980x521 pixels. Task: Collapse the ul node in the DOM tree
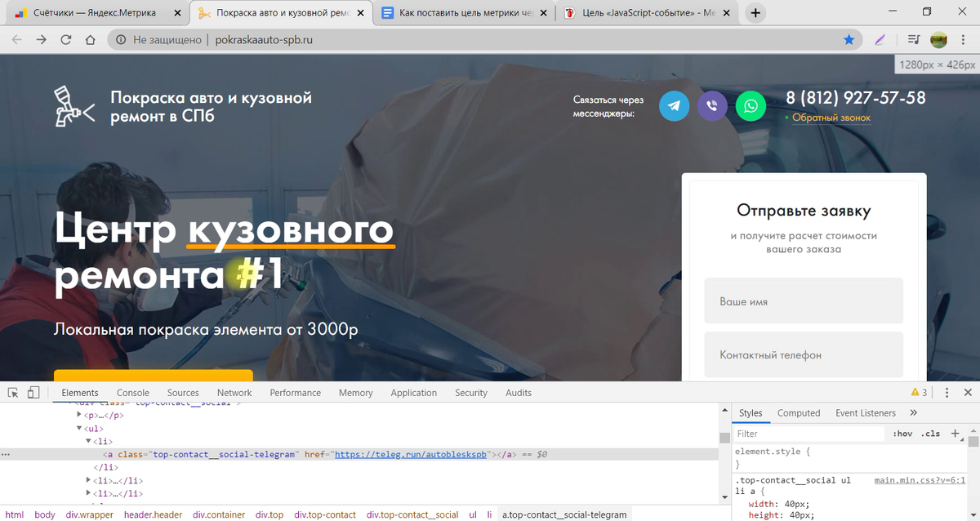(78, 428)
